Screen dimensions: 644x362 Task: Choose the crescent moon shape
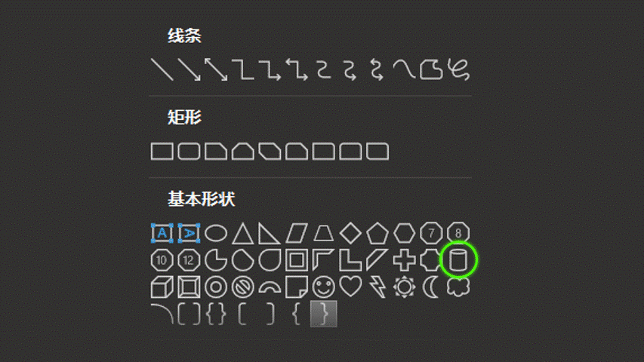click(431, 287)
